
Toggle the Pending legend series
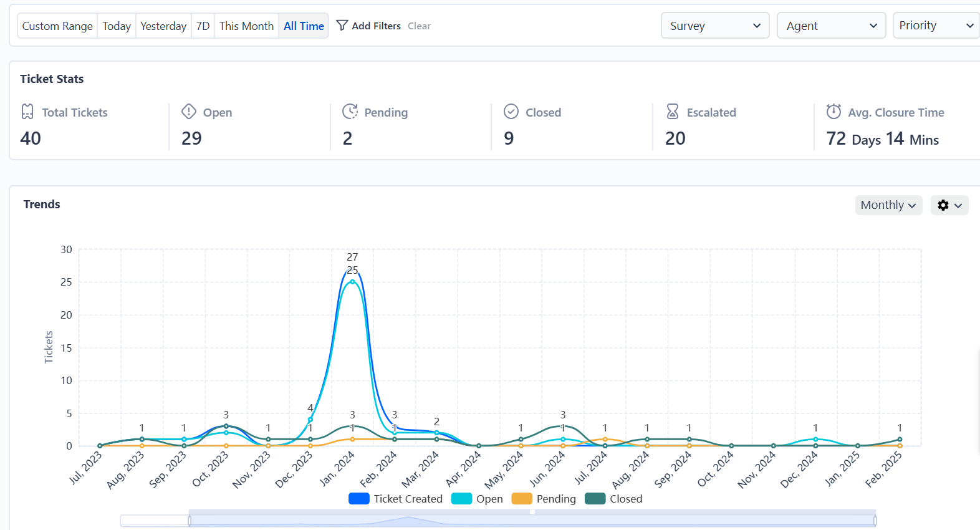click(x=543, y=499)
